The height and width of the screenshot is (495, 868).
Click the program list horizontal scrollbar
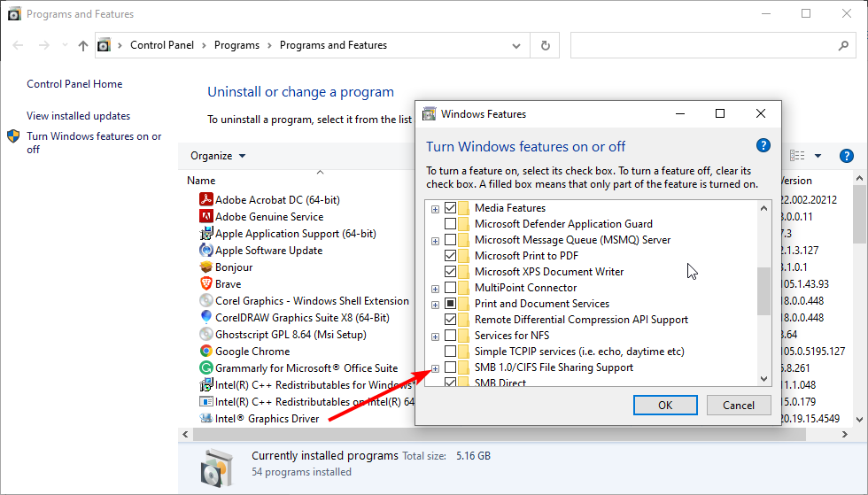pos(500,435)
